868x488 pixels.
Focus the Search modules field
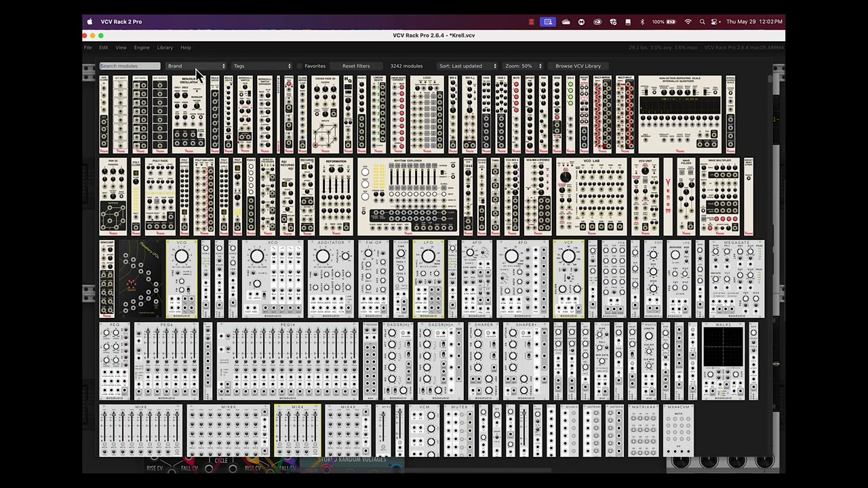(x=130, y=66)
